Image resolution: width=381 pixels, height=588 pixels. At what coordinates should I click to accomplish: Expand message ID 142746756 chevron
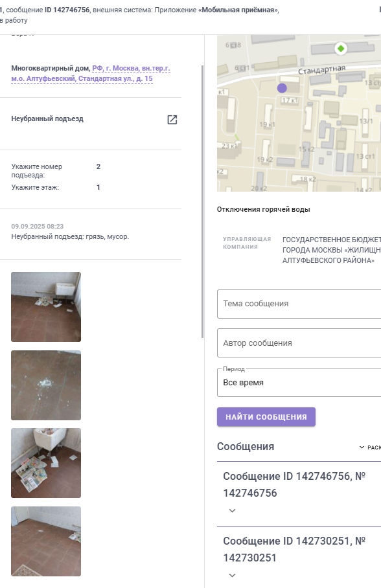point(233,511)
